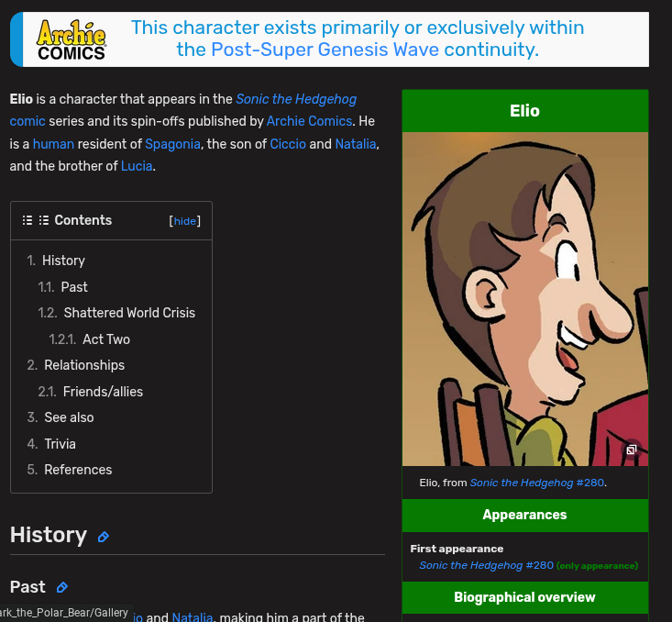Click the Archie Comics logo
The image size is (672, 622).
pyautogui.click(x=72, y=39)
